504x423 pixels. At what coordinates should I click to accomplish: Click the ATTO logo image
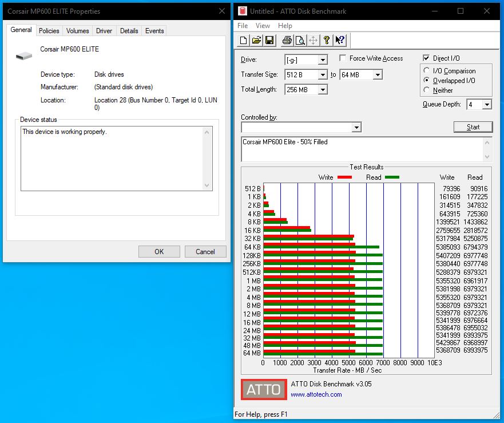point(264,390)
